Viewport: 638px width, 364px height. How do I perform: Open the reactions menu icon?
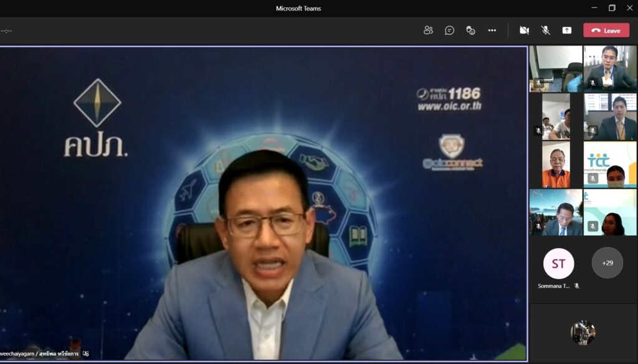point(470,30)
